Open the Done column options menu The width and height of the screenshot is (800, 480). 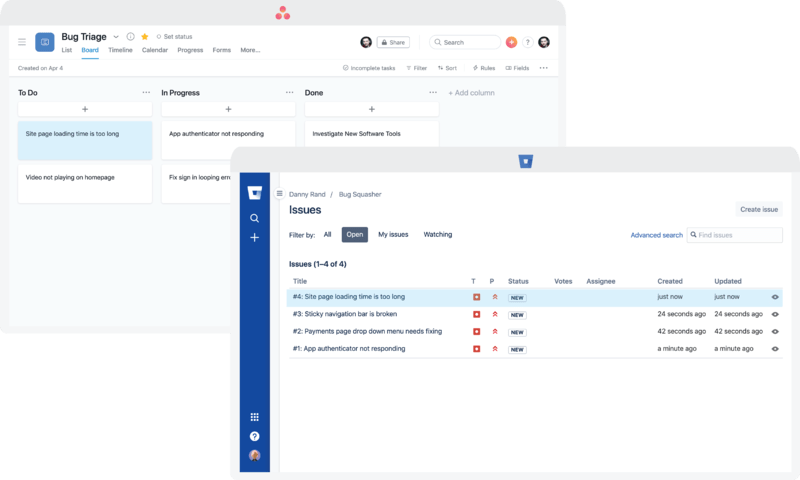point(433,92)
